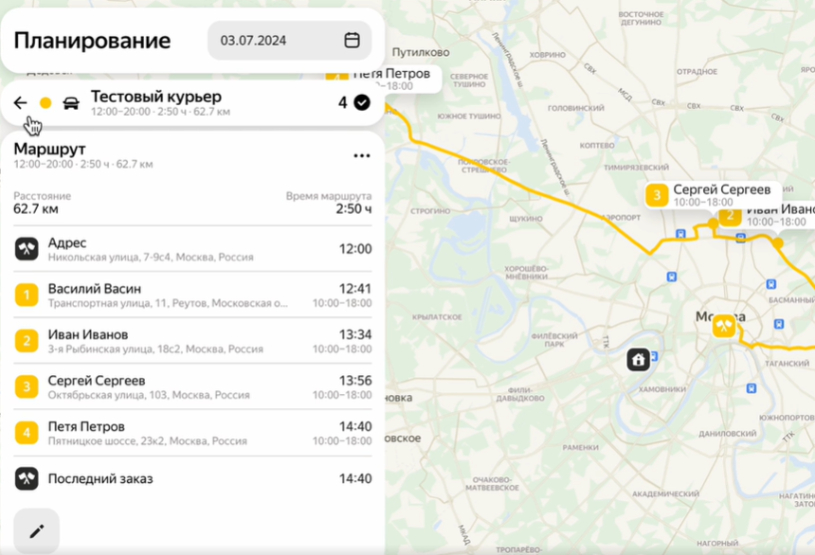Select Сергей Сергеев in the route list
The width and height of the screenshot is (815, 555).
tap(193, 387)
